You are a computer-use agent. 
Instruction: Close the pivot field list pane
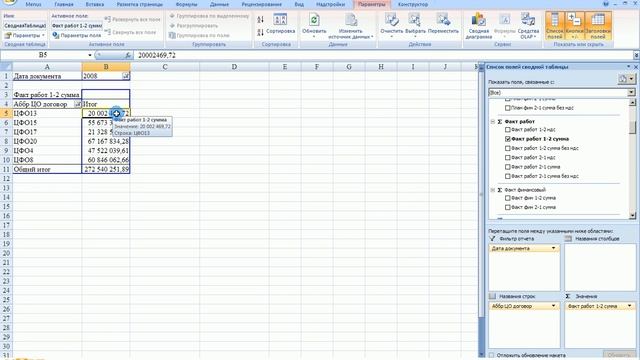(x=636, y=67)
